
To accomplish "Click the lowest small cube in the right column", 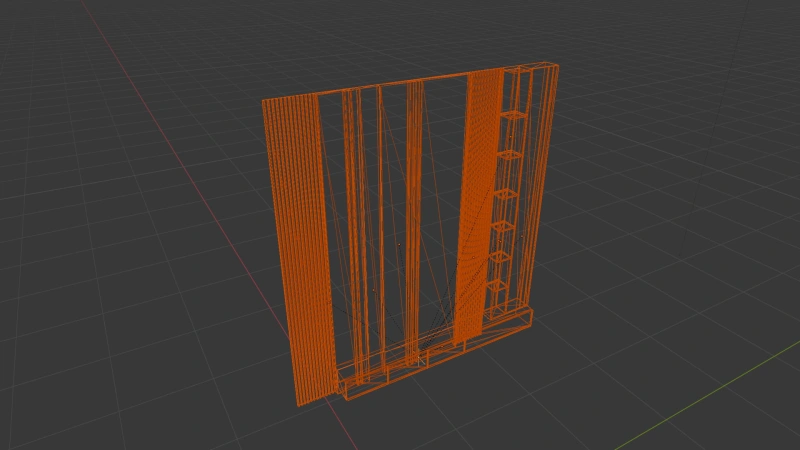I will [x=498, y=294].
